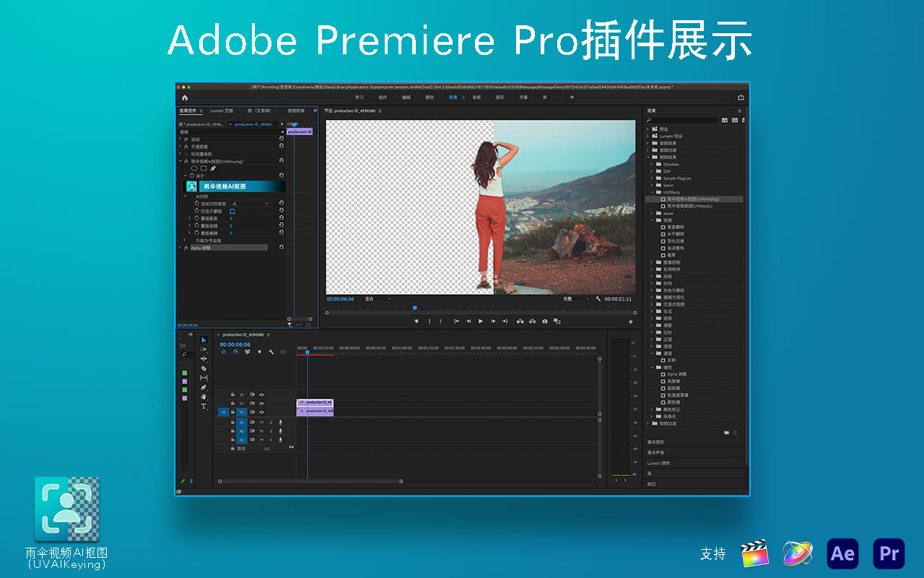Click the Final Cut Pro icon
Image resolution: width=924 pixels, height=578 pixels.
[x=755, y=554]
